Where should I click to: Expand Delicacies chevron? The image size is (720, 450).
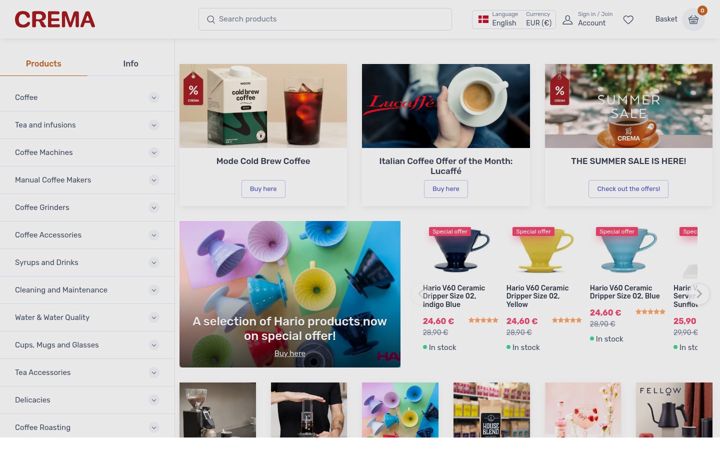tap(154, 400)
